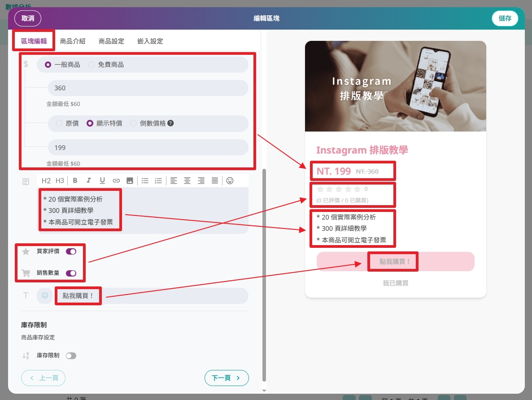The width and height of the screenshot is (532, 400).
Task: Click the text block icon beside editor
Action: (x=26, y=182)
